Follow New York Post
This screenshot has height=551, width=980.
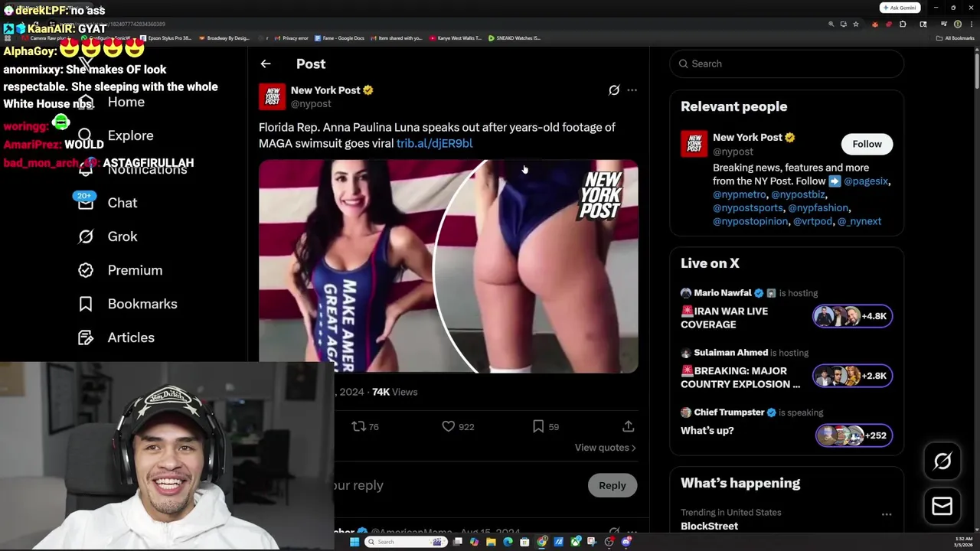[867, 144]
